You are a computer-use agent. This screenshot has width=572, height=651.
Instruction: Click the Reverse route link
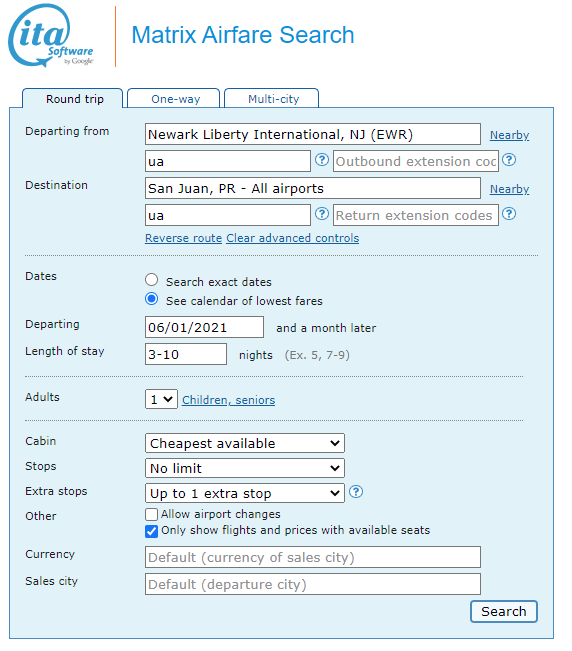[x=183, y=238]
